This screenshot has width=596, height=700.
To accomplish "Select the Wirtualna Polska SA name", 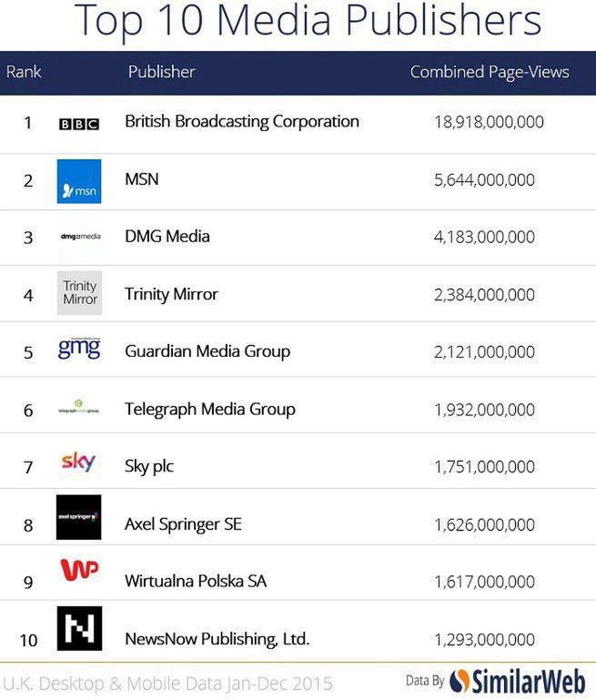I will (195, 581).
